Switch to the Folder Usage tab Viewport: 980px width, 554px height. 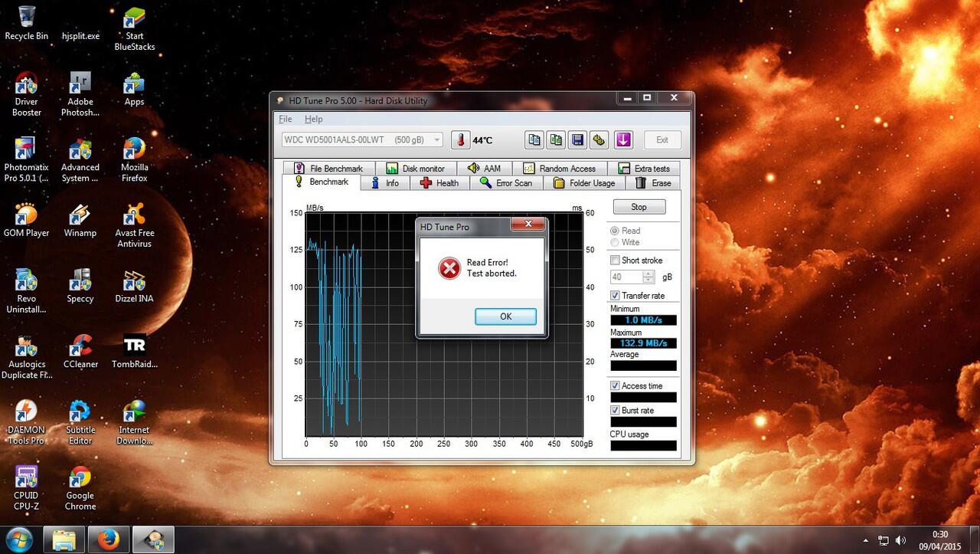point(584,183)
